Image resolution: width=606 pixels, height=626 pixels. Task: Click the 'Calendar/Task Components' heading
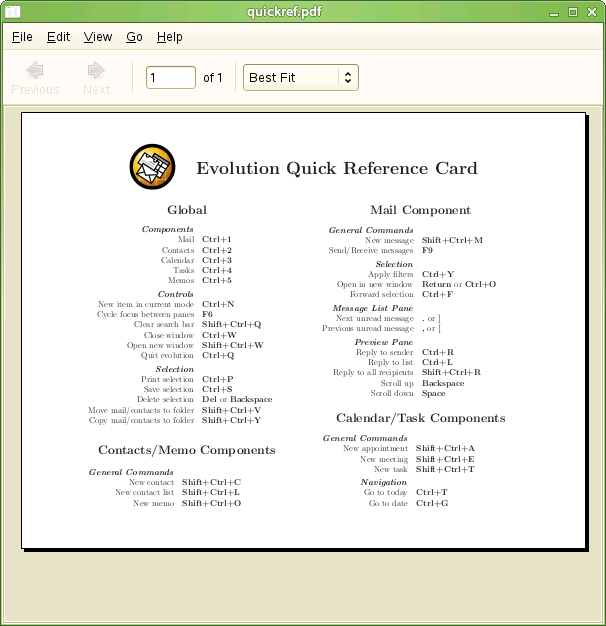(x=420, y=418)
